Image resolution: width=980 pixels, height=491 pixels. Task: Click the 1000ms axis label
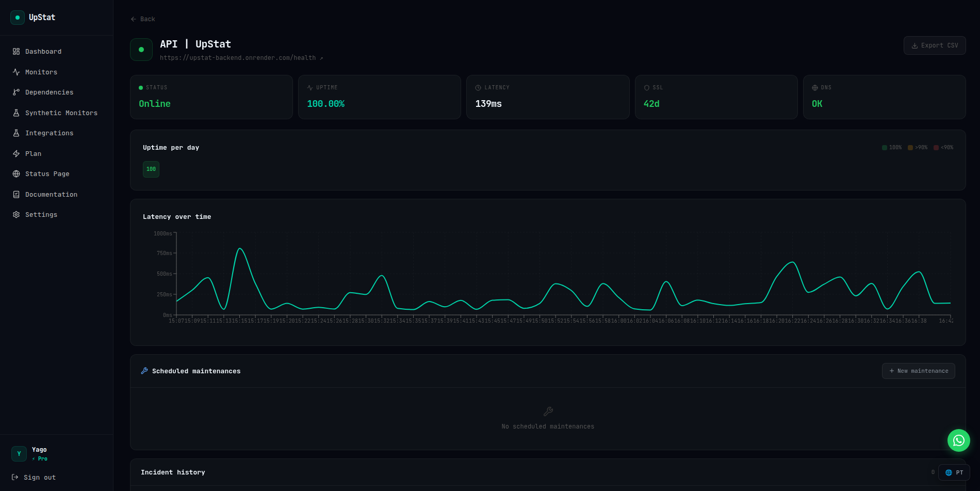163,234
